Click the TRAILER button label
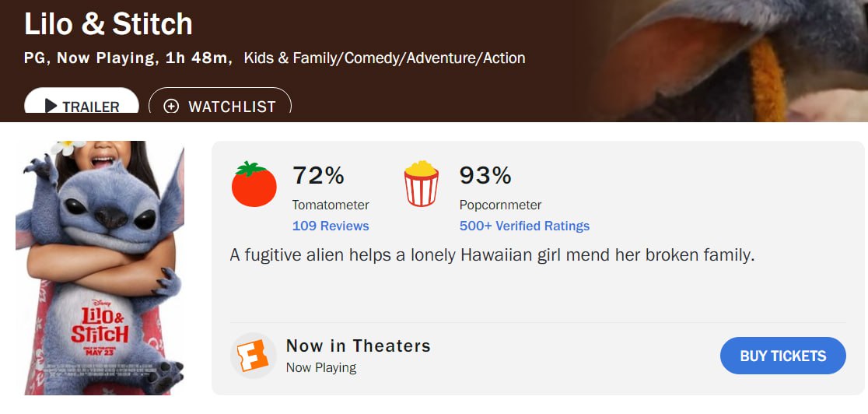 (90, 107)
